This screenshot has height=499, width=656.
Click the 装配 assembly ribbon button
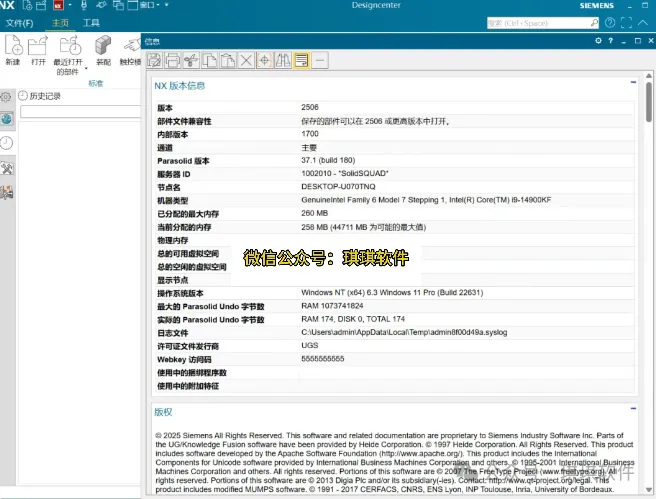[103, 50]
